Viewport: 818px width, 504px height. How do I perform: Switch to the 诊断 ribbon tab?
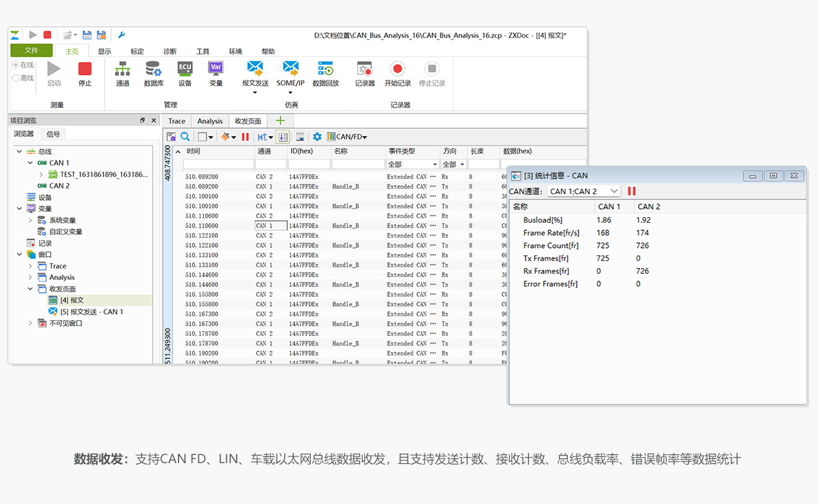tap(170, 51)
